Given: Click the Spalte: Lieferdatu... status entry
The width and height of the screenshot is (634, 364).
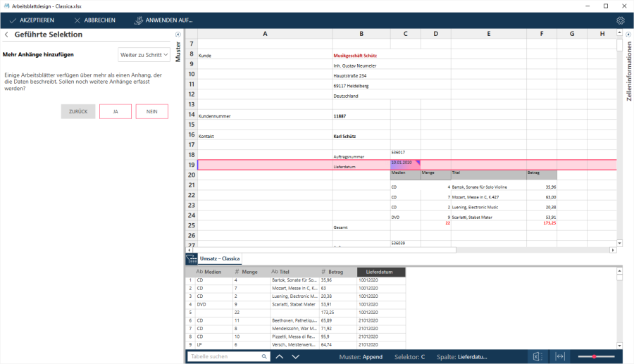Looking at the screenshot, I should (x=461, y=357).
